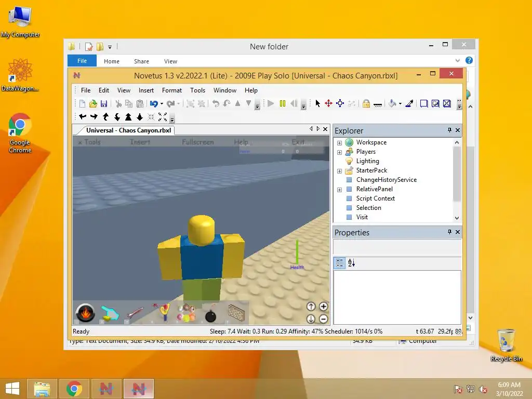
Task: Select the Superball colored balls tool
Action: pyautogui.click(x=187, y=313)
